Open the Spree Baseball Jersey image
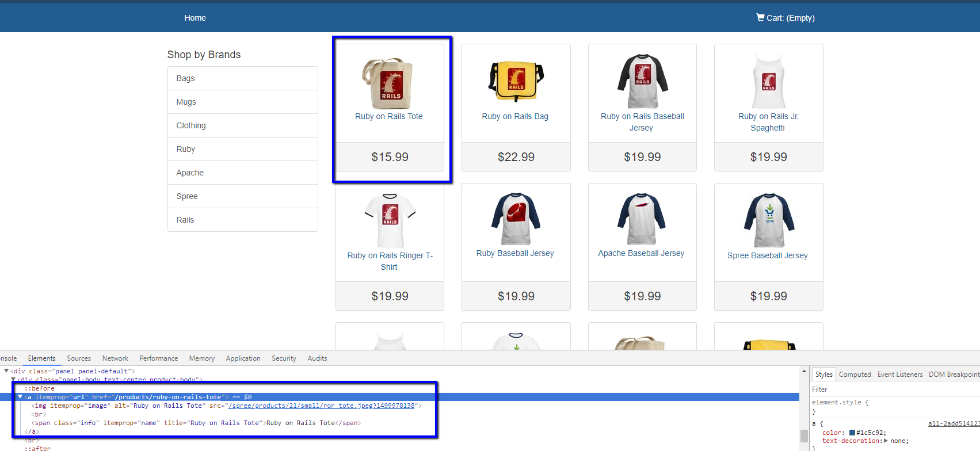The height and width of the screenshot is (451, 980). 769,220
